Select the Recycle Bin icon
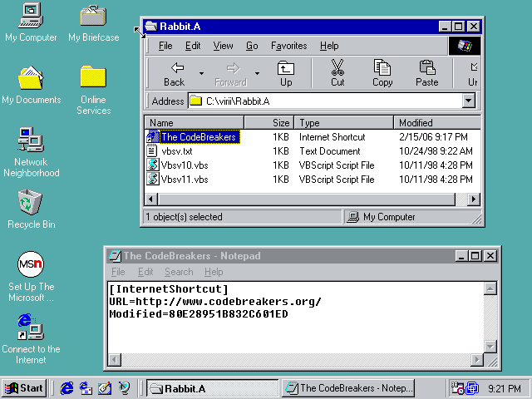 pyautogui.click(x=31, y=209)
